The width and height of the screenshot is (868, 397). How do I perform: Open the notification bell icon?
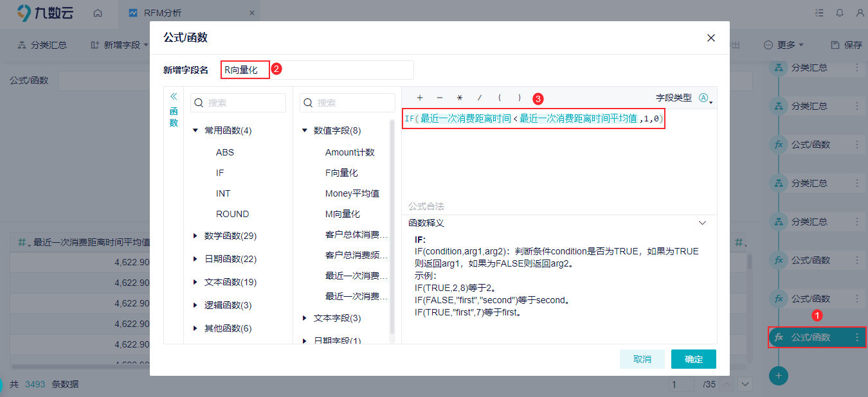tap(840, 12)
